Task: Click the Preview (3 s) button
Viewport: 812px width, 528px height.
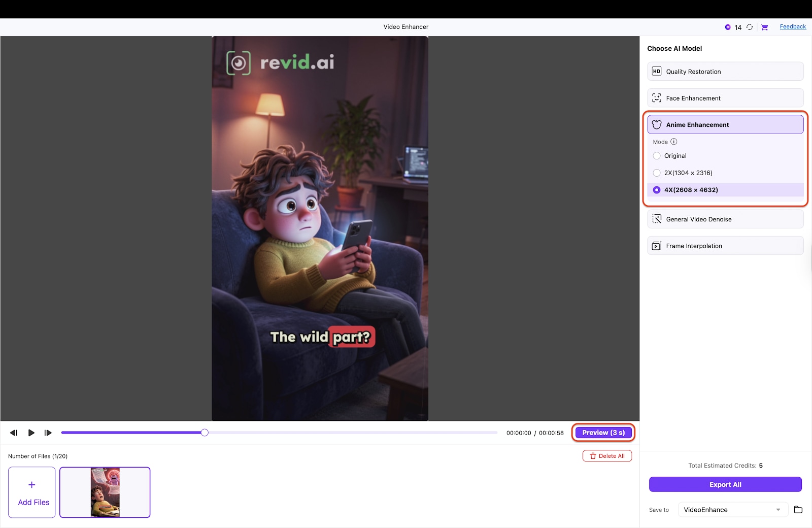Action: [x=603, y=433]
